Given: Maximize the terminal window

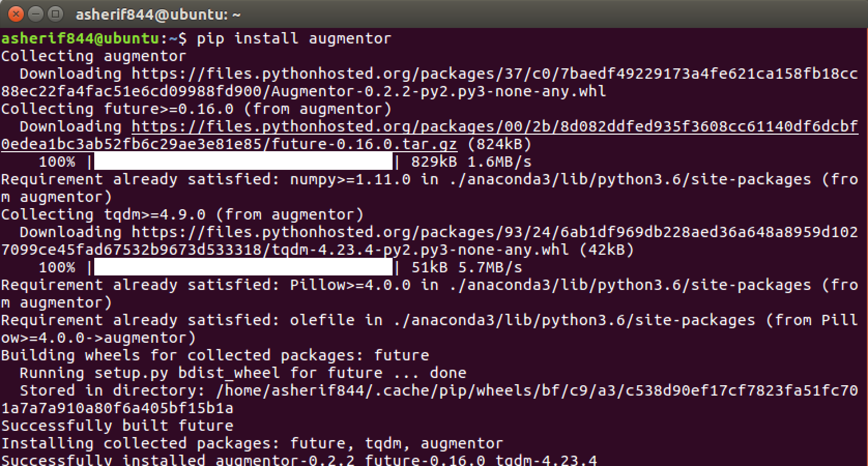Looking at the screenshot, I should point(55,14).
